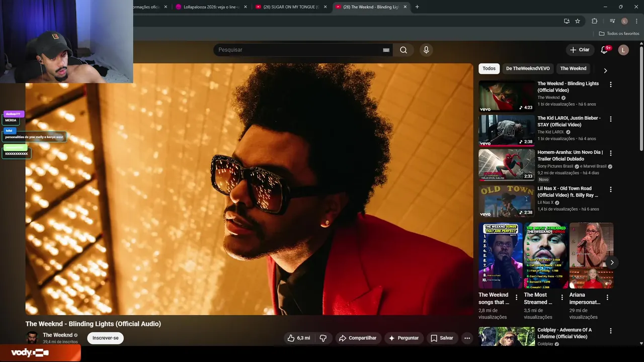
Task: Click the Compartilhar share button
Action: (358, 338)
